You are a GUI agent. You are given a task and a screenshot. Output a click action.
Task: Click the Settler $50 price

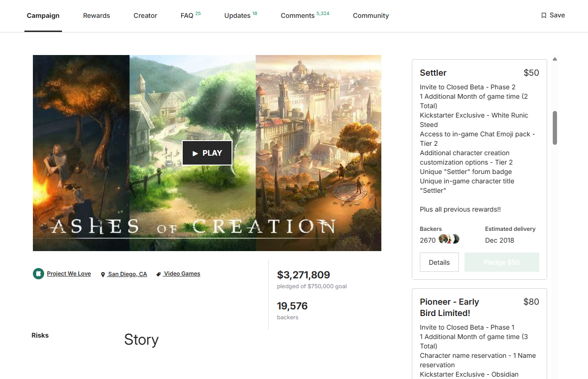531,73
